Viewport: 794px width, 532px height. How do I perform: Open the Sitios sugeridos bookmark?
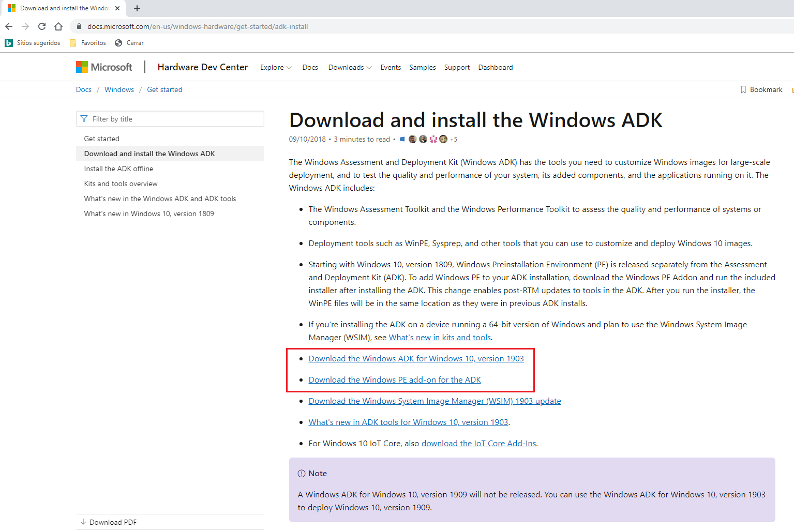click(32, 42)
